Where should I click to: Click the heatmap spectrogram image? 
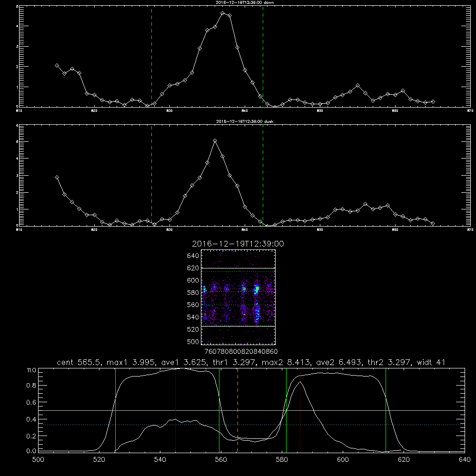(x=238, y=297)
